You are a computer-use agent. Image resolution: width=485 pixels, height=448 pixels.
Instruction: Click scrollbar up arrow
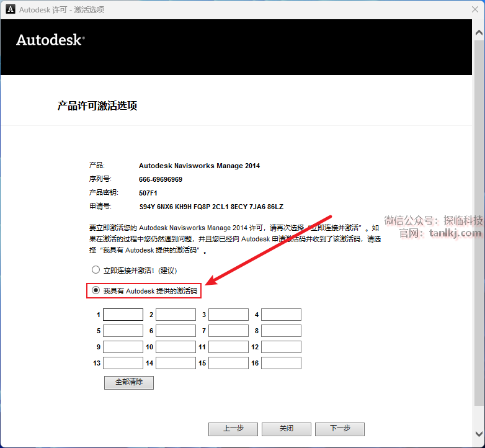[x=479, y=32]
